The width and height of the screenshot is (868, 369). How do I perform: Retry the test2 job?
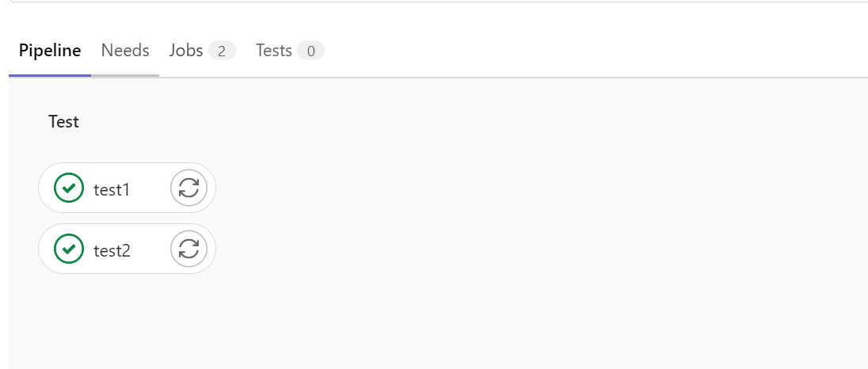(188, 249)
